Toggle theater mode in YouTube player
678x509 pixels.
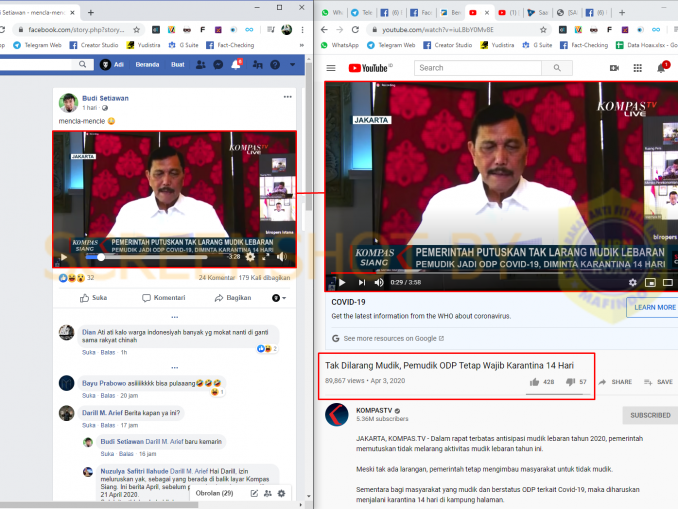click(668, 282)
